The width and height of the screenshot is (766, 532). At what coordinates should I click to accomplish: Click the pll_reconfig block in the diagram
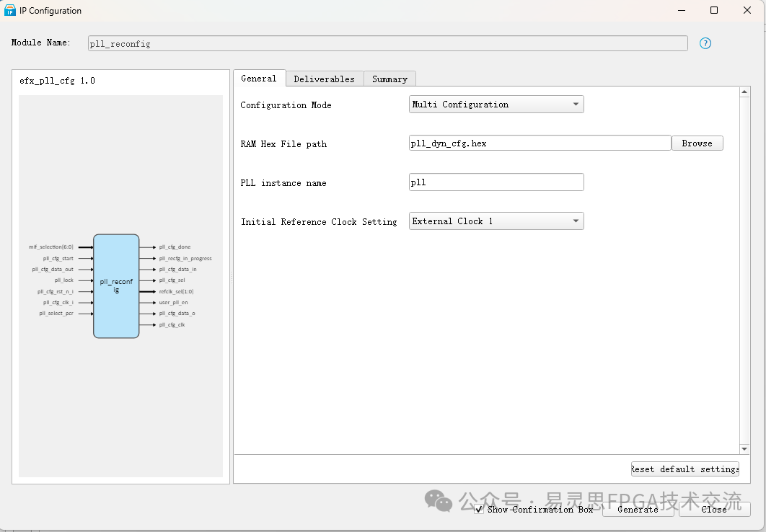click(116, 285)
